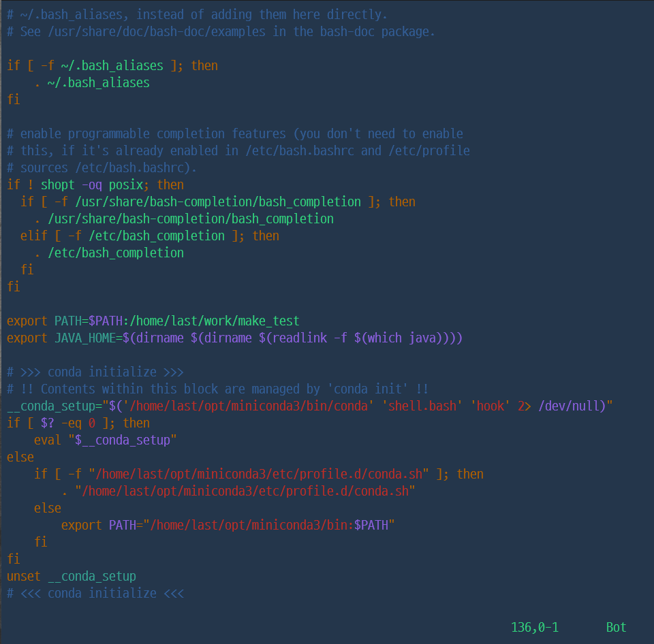Click the comment mentioning /etc/bash.bashrc and /etc/profile
654x644 pixels.
[x=238, y=151]
